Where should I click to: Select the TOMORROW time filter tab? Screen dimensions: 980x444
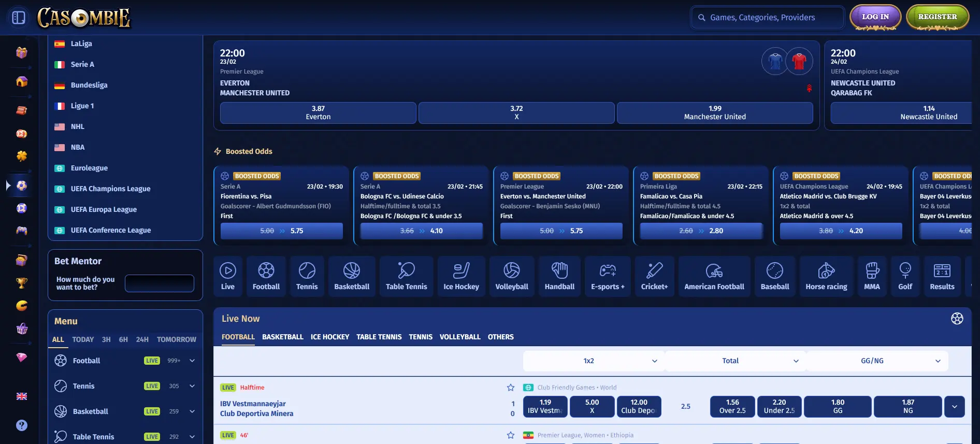click(x=177, y=340)
